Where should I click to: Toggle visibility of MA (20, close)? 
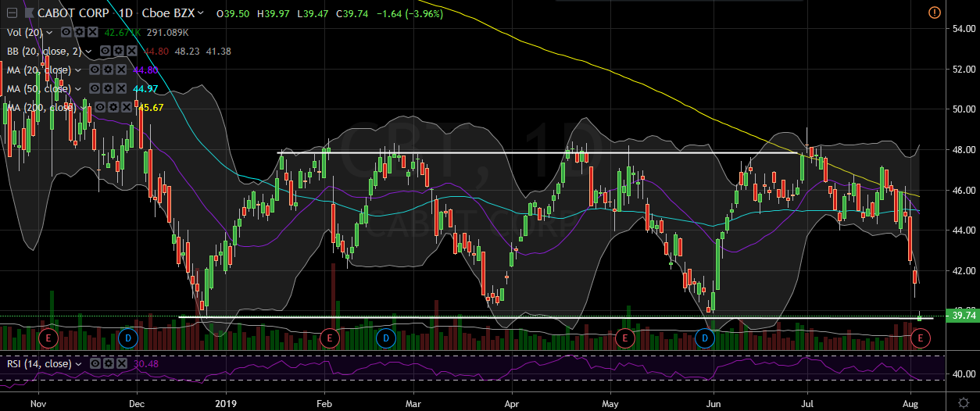95,70
